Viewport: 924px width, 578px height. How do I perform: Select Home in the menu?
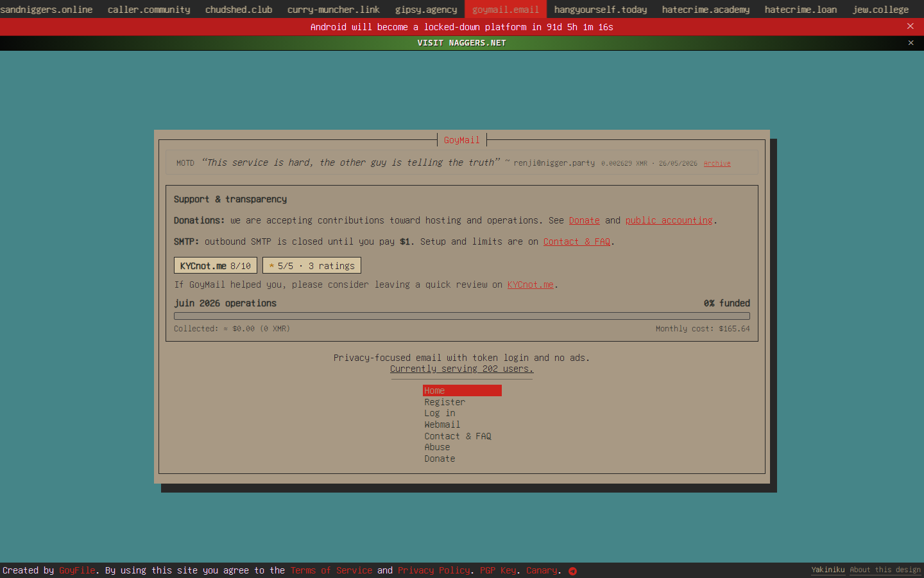coord(462,390)
